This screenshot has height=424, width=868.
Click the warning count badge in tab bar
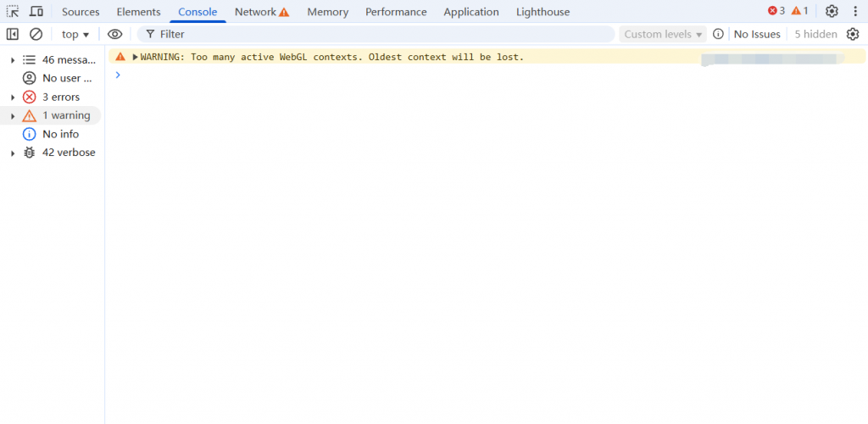(799, 11)
